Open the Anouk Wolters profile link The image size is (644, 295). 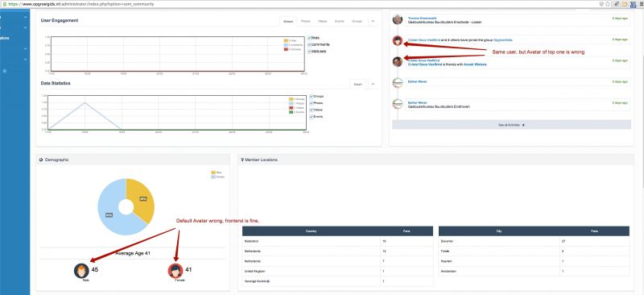475,64
